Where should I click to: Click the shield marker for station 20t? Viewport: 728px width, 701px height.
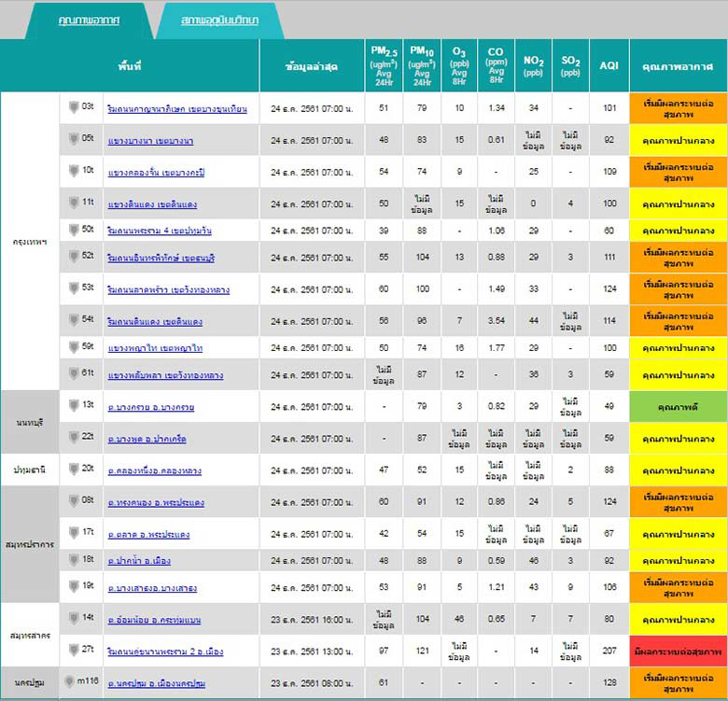[75, 470]
